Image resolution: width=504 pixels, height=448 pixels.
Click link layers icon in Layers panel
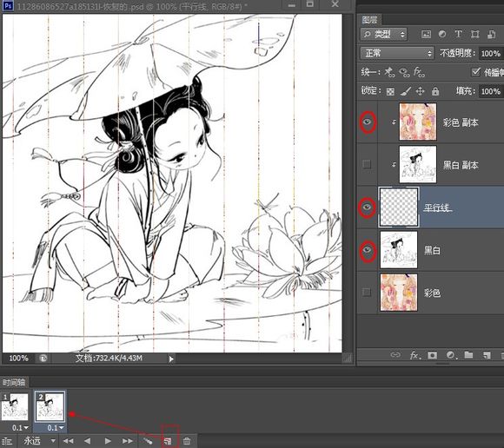[395, 355]
